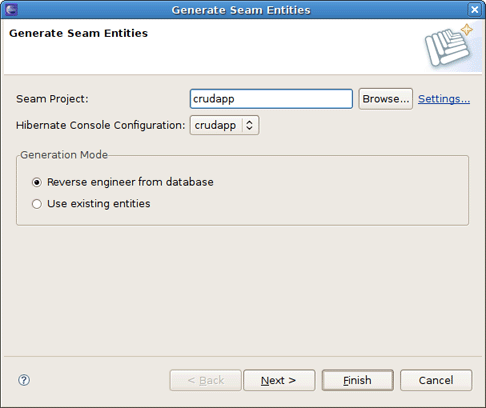Click the Generate Seam Entities heading
Viewport: 486px width, 408px height.
click(x=78, y=33)
